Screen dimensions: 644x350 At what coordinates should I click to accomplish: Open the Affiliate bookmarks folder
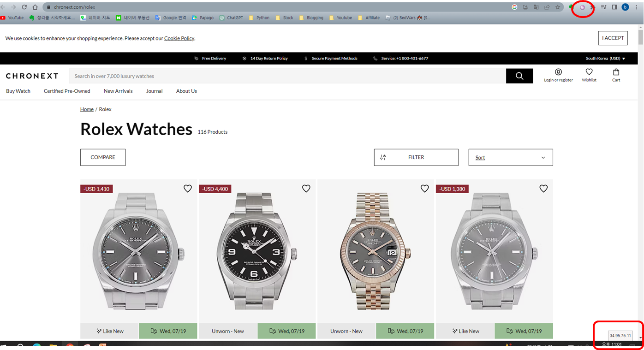(x=369, y=18)
